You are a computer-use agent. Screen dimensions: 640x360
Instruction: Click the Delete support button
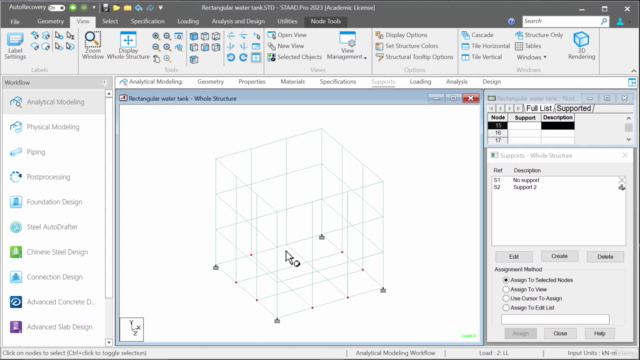point(605,257)
